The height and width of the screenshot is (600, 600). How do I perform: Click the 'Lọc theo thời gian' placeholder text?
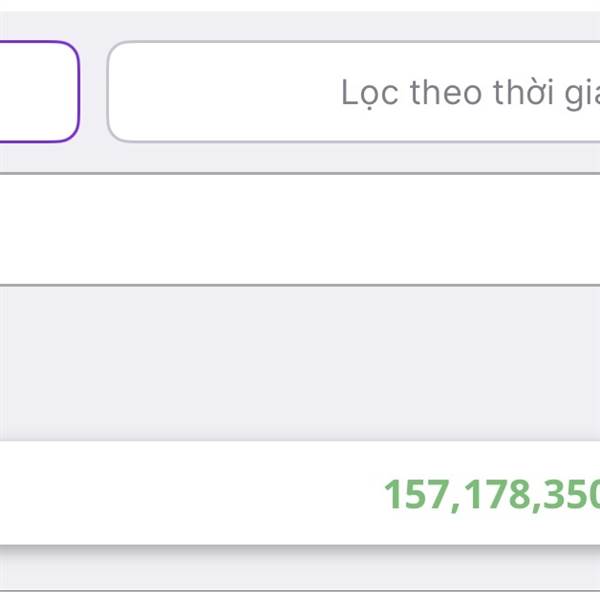point(470,93)
